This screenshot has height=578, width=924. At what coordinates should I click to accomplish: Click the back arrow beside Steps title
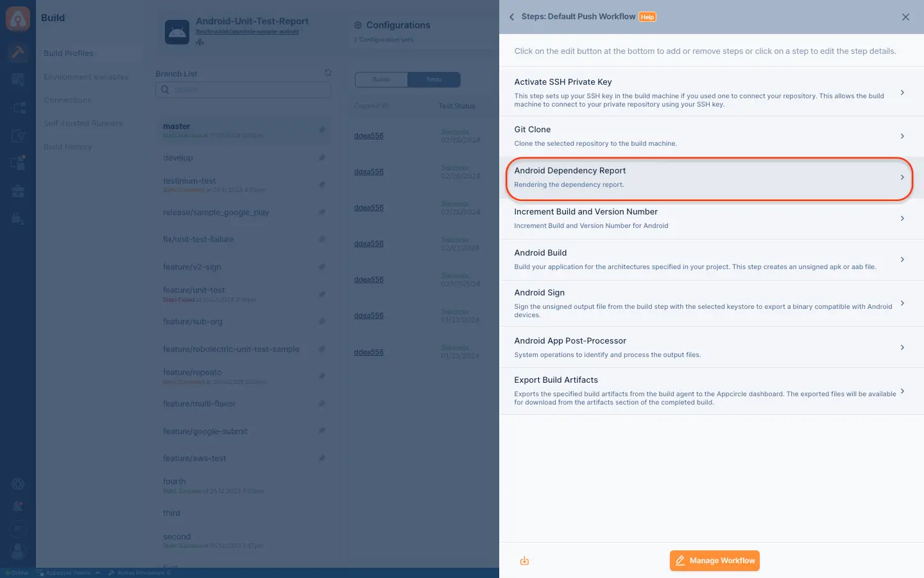click(511, 17)
